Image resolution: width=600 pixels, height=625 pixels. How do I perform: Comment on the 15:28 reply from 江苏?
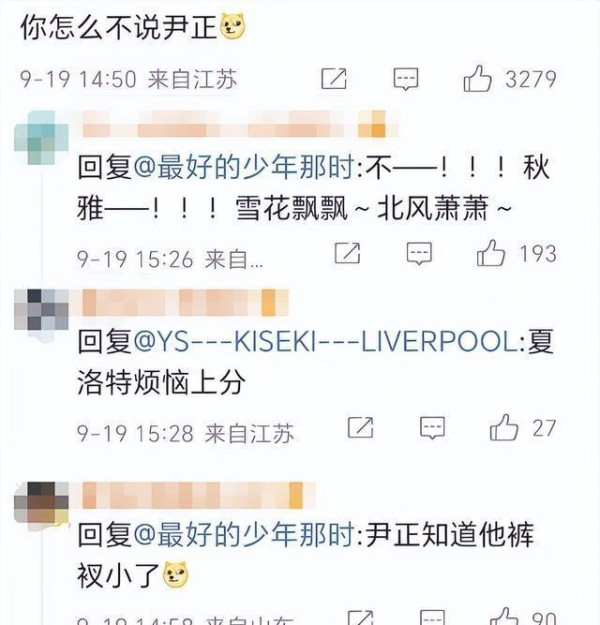tap(432, 428)
